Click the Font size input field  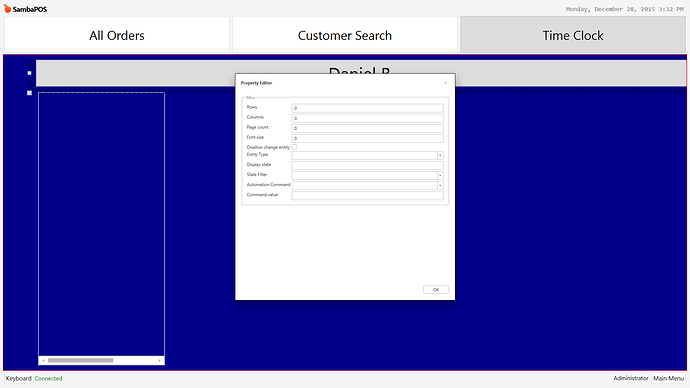click(x=367, y=138)
